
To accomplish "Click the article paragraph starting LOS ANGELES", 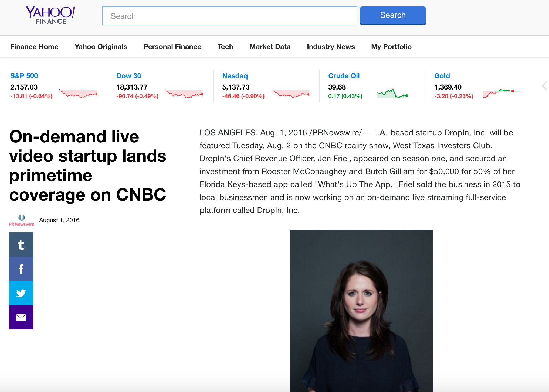I will point(360,171).
